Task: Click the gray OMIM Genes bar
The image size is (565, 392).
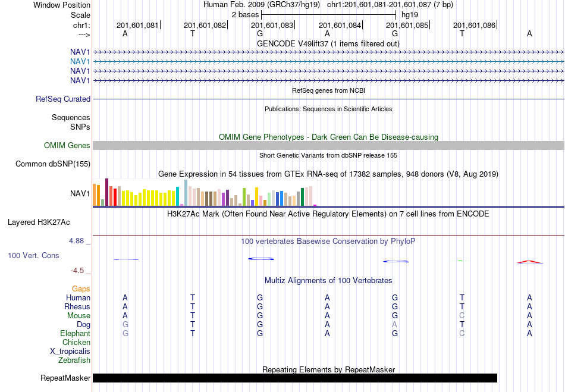Action: tap(328, 146)
